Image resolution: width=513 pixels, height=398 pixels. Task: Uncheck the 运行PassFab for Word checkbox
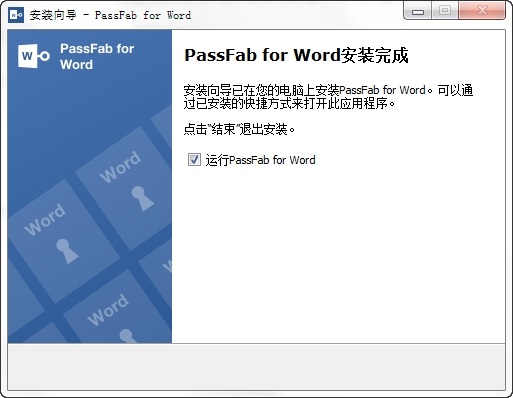pos(194,160)
